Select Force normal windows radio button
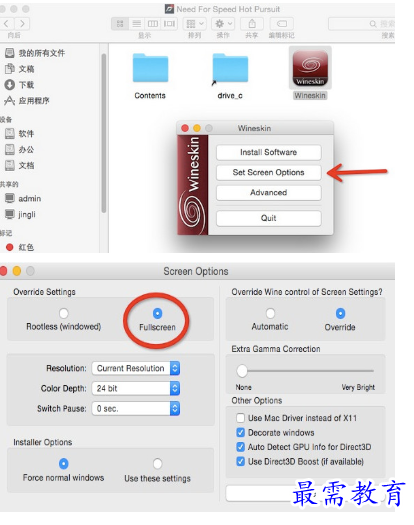The width and height of the screenshot is (414, 525). pos(64,464)
